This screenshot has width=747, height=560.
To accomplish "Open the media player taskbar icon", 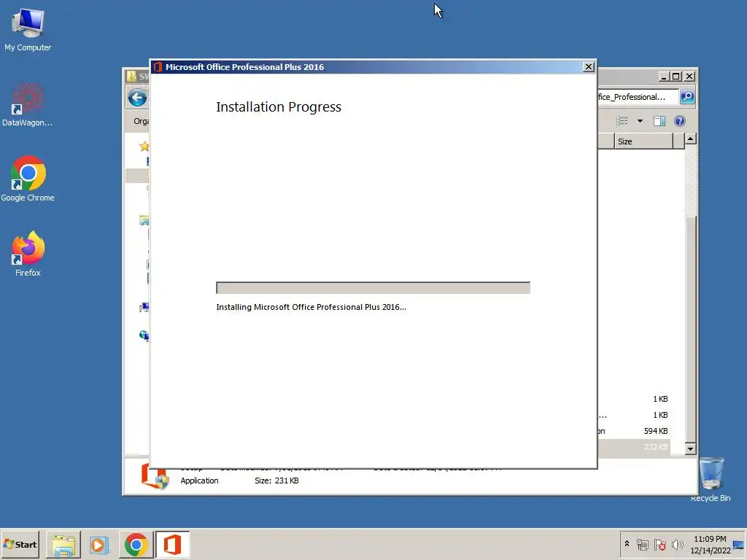I will pyautogui.click(x=99, y=545).
